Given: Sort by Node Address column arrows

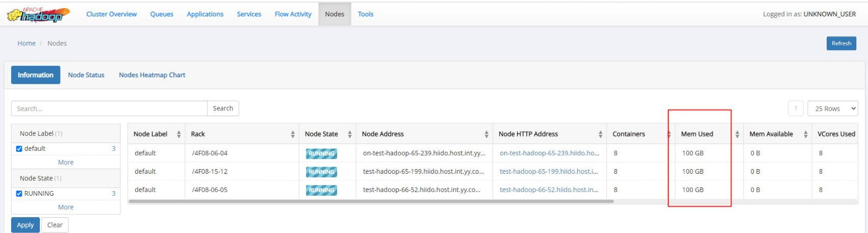Looking at the screenshot, I should point(487,134).
